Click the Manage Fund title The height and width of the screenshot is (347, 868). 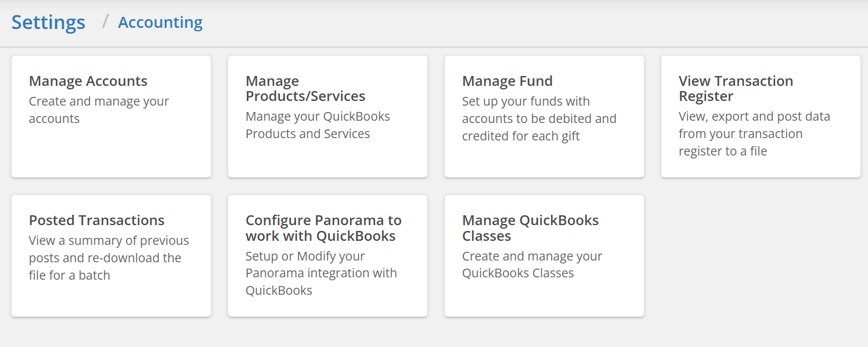click(507, 81)
